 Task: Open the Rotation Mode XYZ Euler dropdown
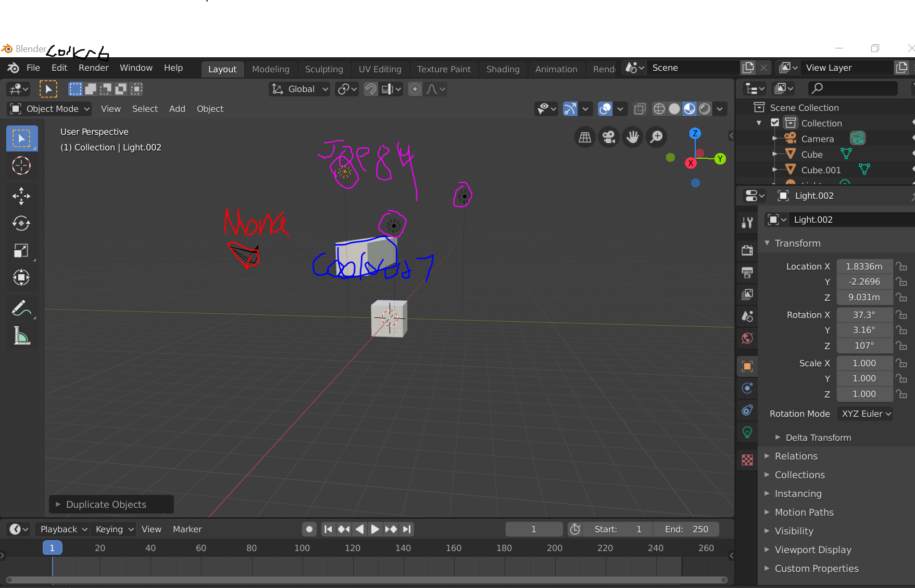pyautogui.click(x=866, y=414)
